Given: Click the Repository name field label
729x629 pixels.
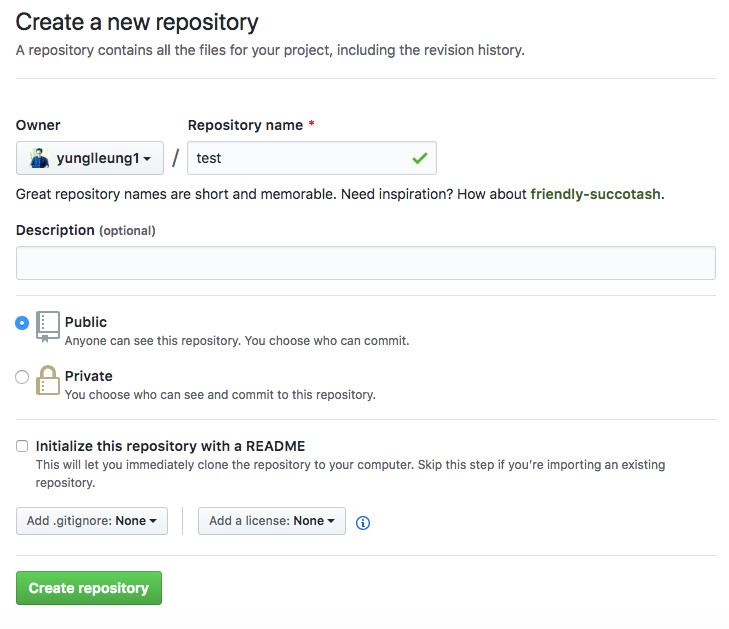Looking at the screenshot, I should pyautogui.click(x=245, y=125).
